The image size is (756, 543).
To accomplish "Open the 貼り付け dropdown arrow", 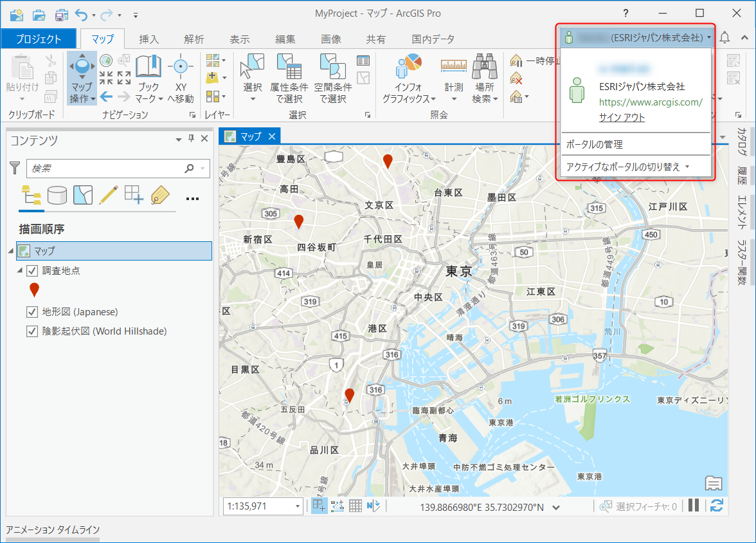I will [22, 99].
